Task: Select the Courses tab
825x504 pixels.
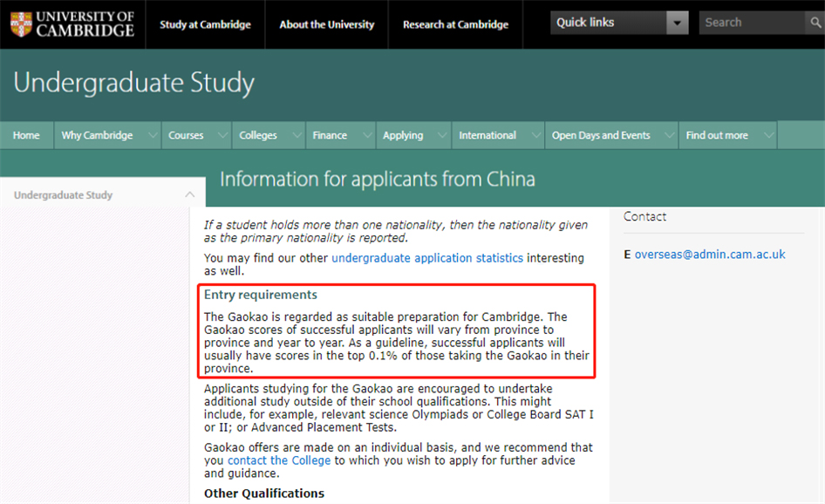Action: pos(186,135)
